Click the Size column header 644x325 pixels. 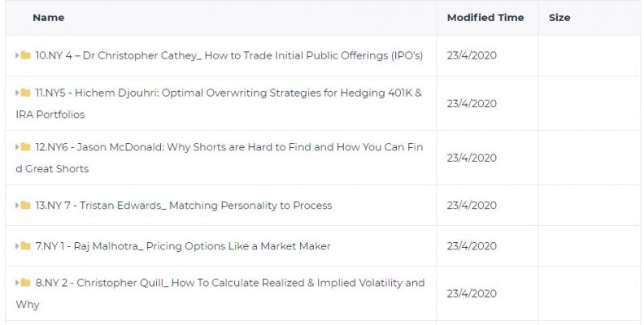(x=559, y=18)
